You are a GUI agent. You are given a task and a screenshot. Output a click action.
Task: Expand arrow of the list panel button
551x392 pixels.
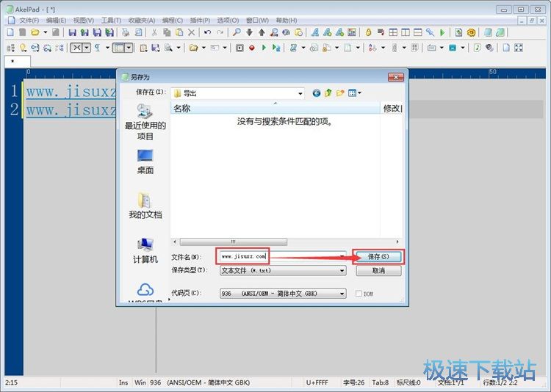tap(129, 48)
